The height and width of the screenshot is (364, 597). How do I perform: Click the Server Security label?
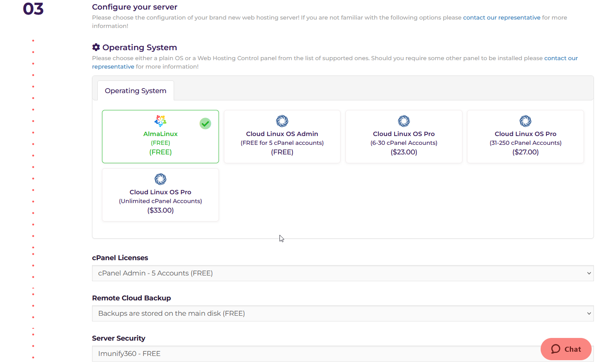(x=118, y=338)
